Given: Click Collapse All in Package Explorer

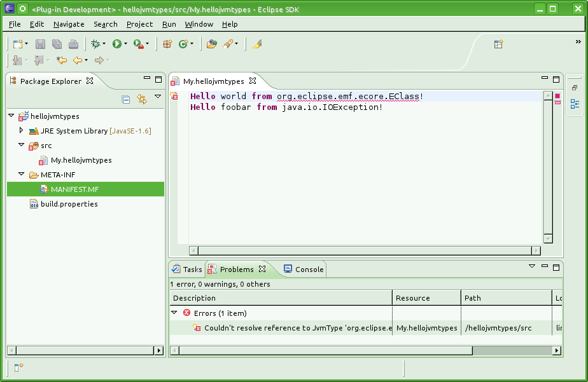Looking at the screenshot, I should pyautogui.click(x=126, y=99).
